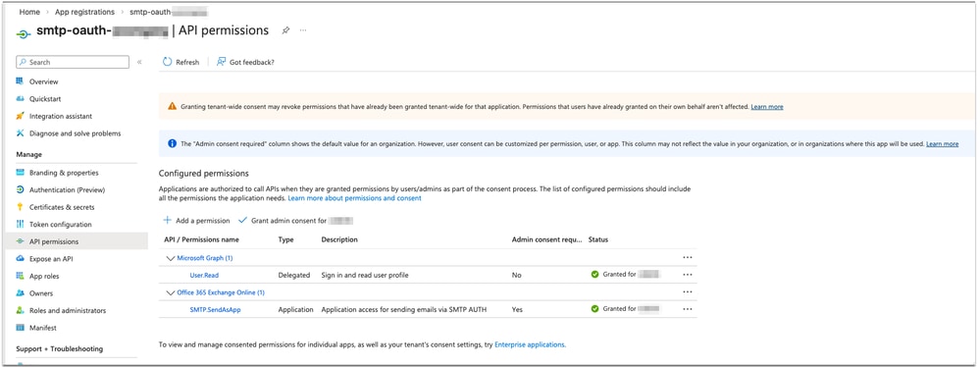Click Microsoft Graph (1) group link
Screen dimensions: 980x367
pos(205,258)
